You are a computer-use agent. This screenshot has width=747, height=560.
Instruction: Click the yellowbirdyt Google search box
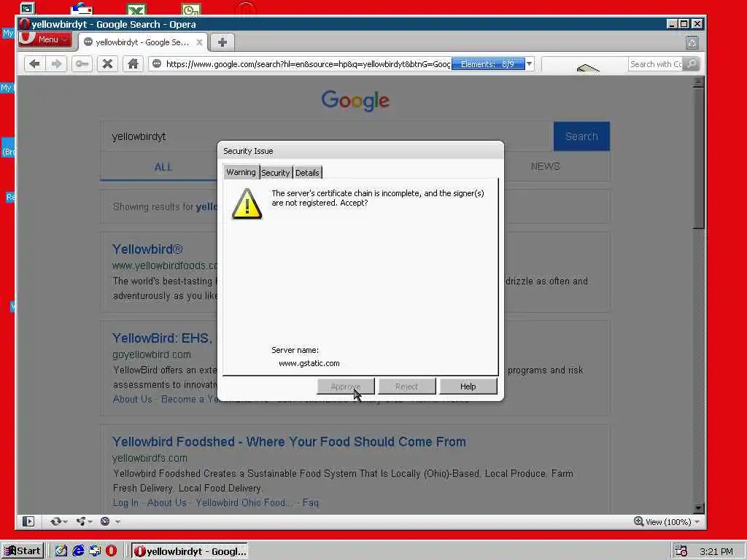click(327, 136)
